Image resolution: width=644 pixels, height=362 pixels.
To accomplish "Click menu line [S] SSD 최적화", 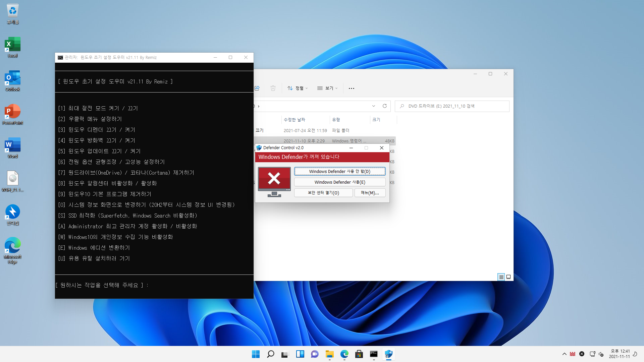I will (x=127, y=216).
